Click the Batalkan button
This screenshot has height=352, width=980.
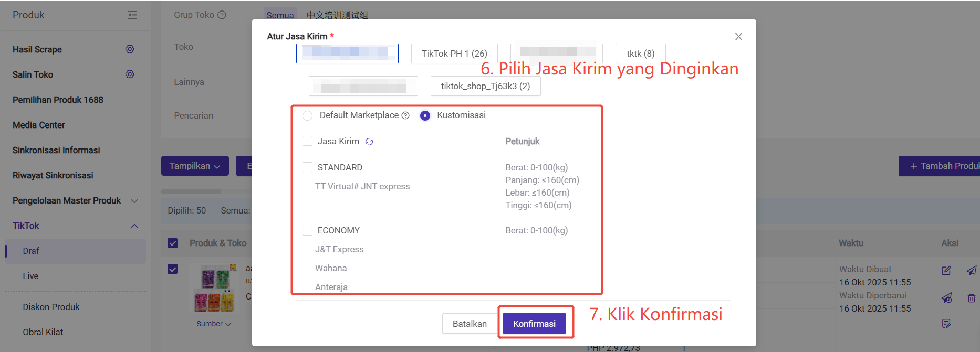(470, 324)
